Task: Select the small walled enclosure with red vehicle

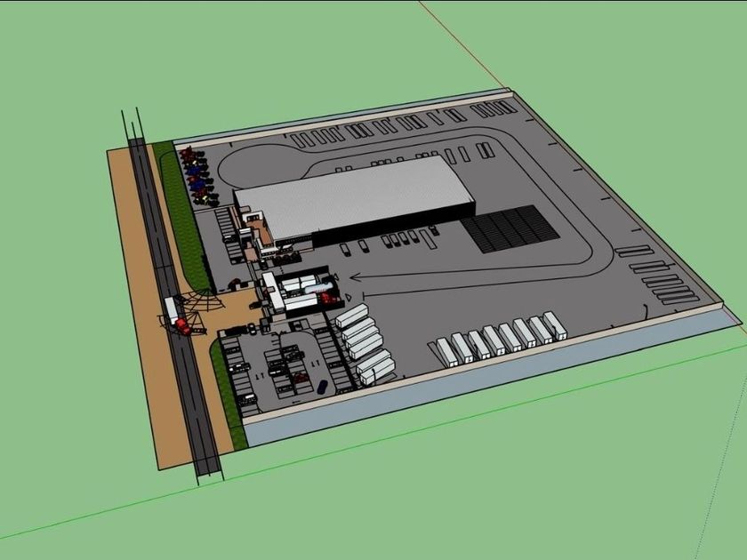Action: [x=309, y=292]
